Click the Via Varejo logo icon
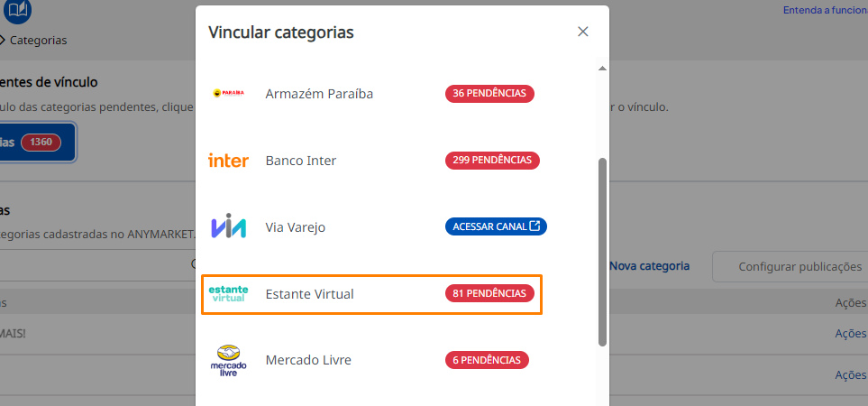 click(x=228, y=227)
